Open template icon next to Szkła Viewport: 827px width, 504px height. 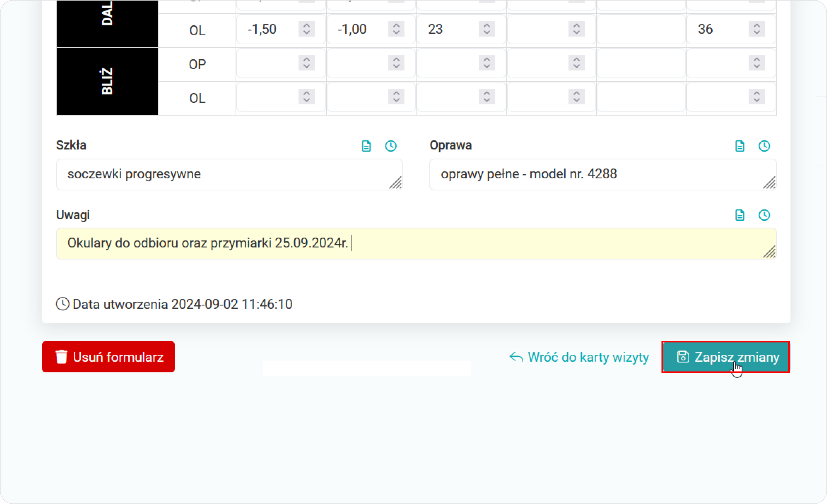[366, 146]
